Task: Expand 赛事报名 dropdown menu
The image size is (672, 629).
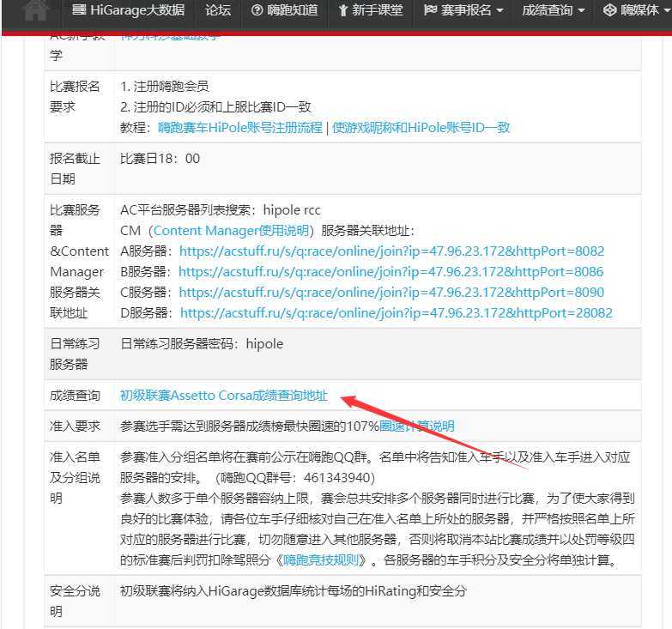Action: point(463,9)
